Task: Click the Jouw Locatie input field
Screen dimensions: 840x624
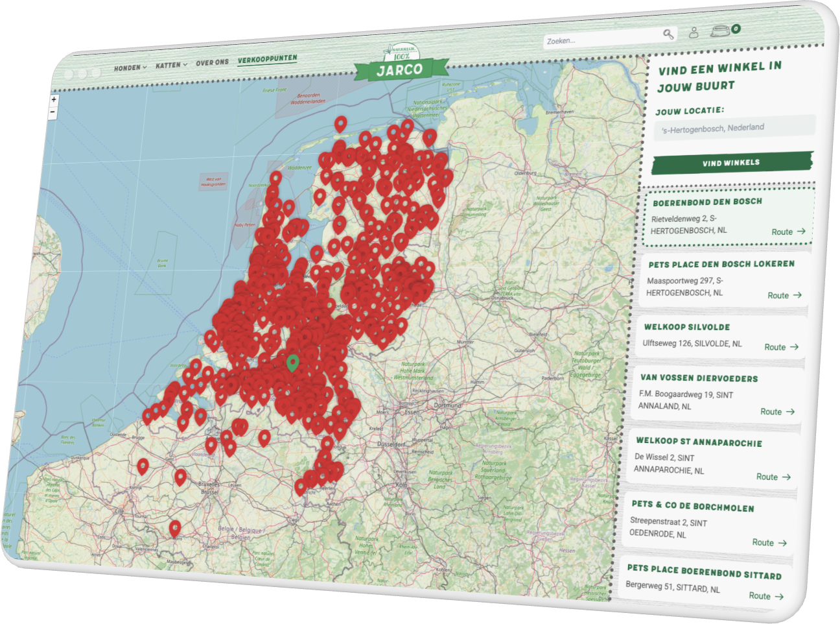Action: click(734, 128)
